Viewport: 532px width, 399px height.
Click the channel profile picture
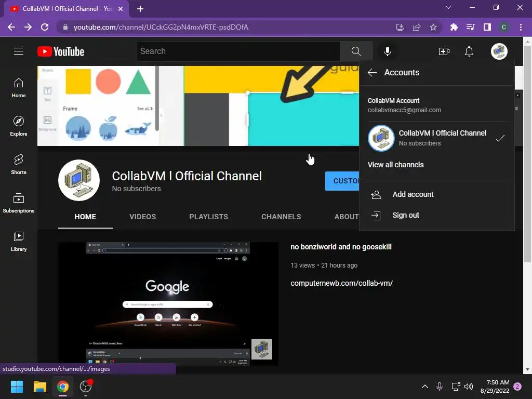79,180
